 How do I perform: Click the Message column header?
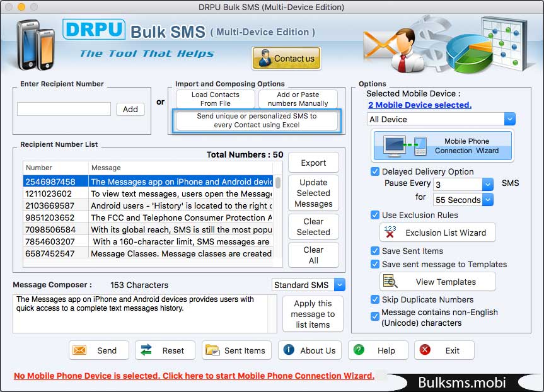[180, 168]
